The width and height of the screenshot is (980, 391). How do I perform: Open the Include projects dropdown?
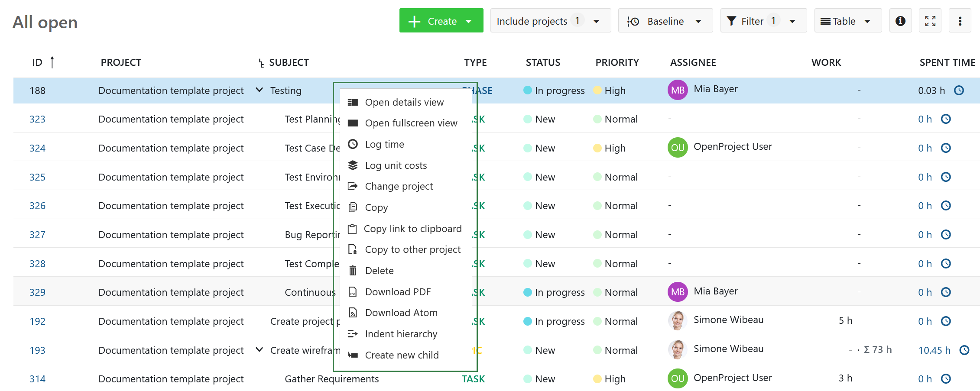(550, 21)
